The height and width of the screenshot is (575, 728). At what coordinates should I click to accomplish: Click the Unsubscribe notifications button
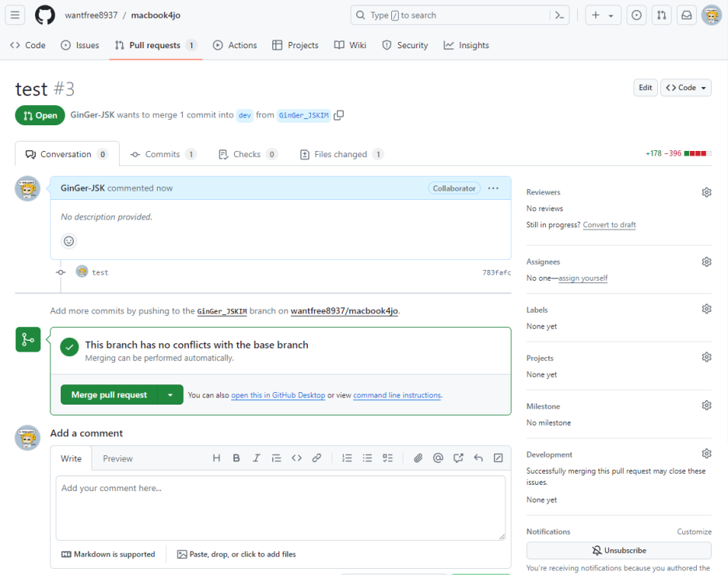click(618, 551)
